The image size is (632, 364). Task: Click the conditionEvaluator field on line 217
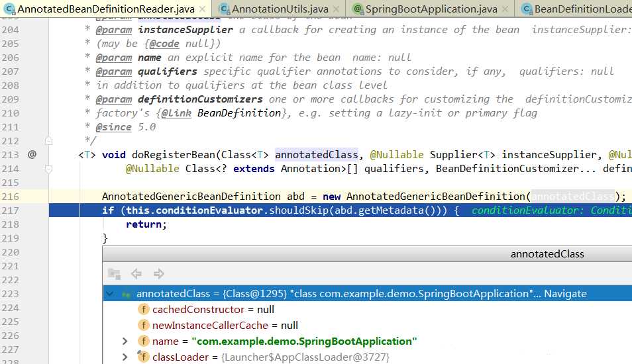pos(209,210)
